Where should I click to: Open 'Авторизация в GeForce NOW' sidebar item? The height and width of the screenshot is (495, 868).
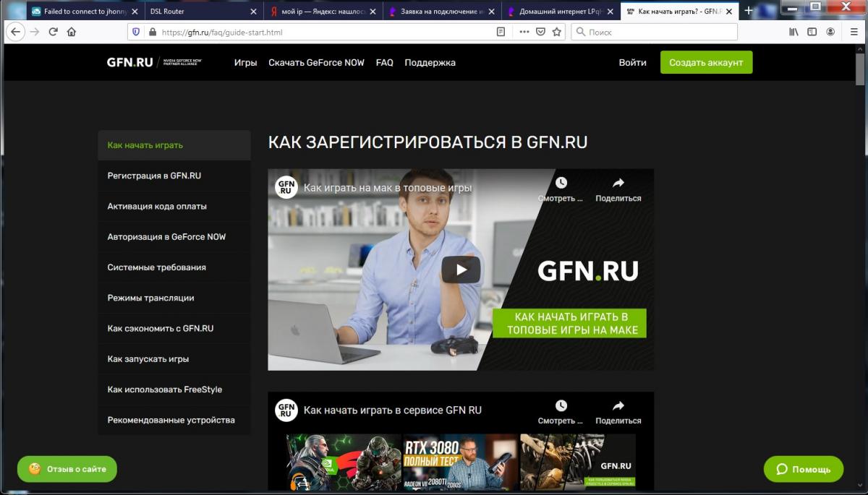pyautogui.click(x=174, y=237)
